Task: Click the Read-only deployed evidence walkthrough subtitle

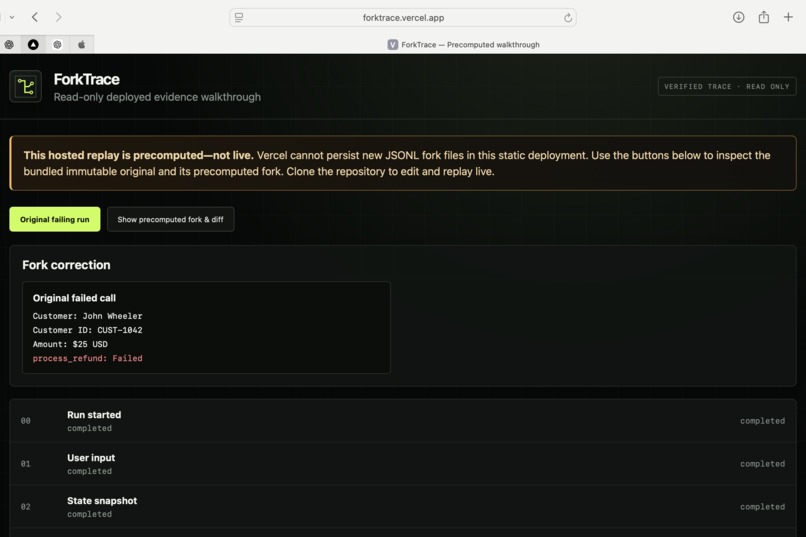Action: 157,97
